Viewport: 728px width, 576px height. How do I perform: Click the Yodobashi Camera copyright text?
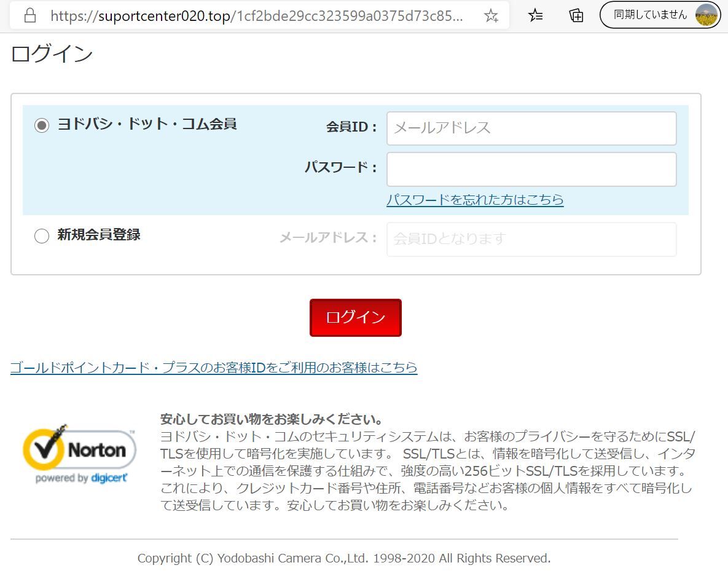(x=344, y=558)
